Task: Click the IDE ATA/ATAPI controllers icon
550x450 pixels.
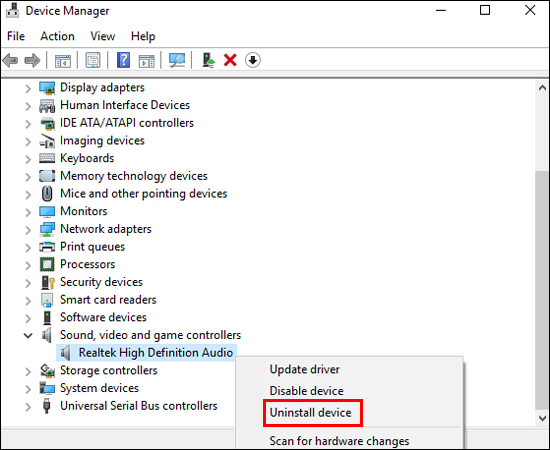Action: [47, 123]
